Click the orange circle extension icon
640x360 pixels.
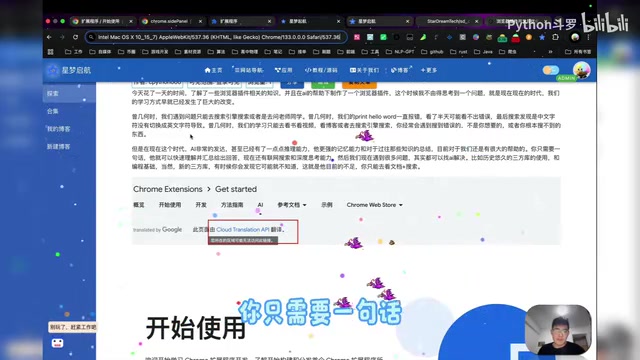[x=529, y=37]
